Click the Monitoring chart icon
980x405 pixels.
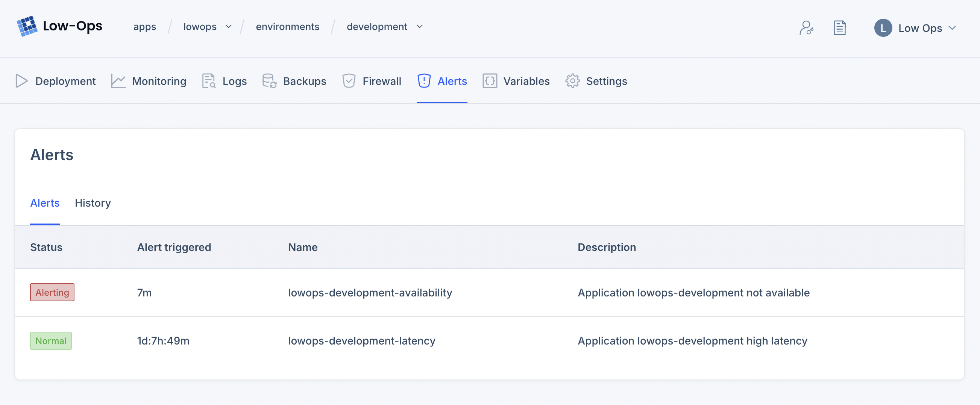pyautogui.click(x=118, y=81)
